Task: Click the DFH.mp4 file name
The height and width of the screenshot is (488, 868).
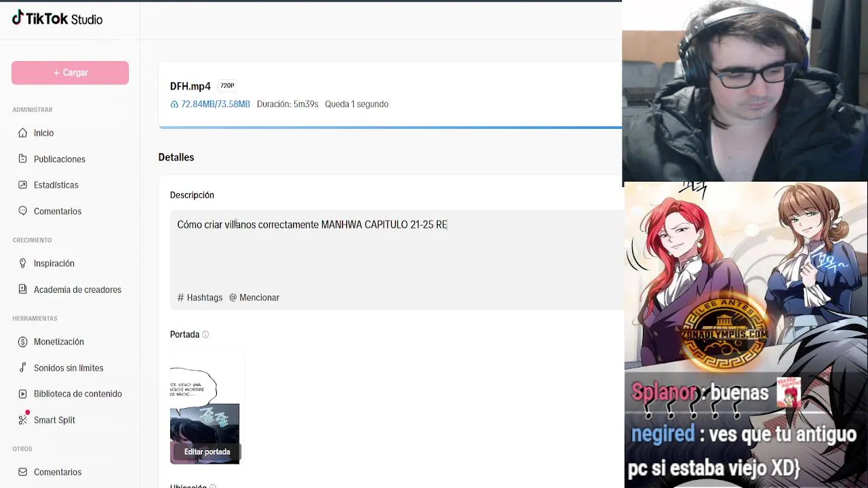Action: click(191, 86)
